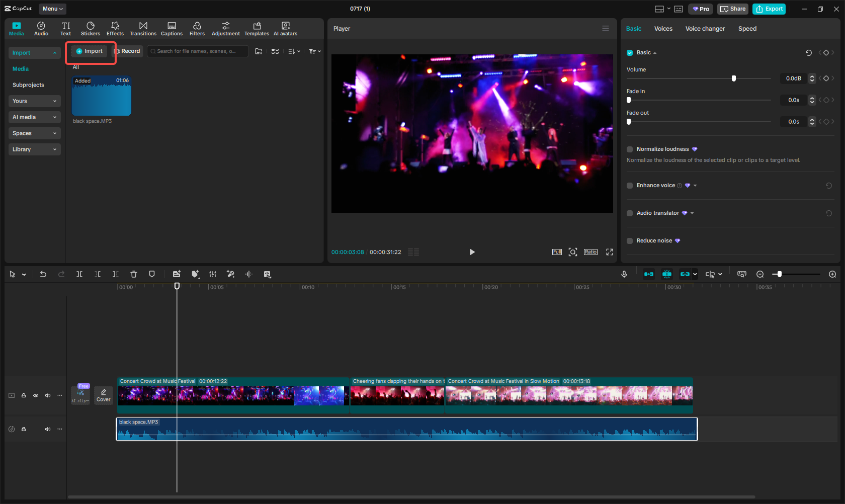This screenshot has height=504, width=845.
Task: Zoom in the timeline with plus icon
Action: (x=832, y=274)
